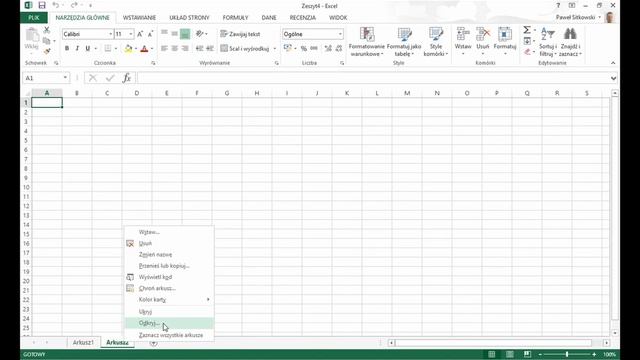Click the Sortuj i filtruj icon
Viewport: 640px width, 360px height.
[547, 34]
